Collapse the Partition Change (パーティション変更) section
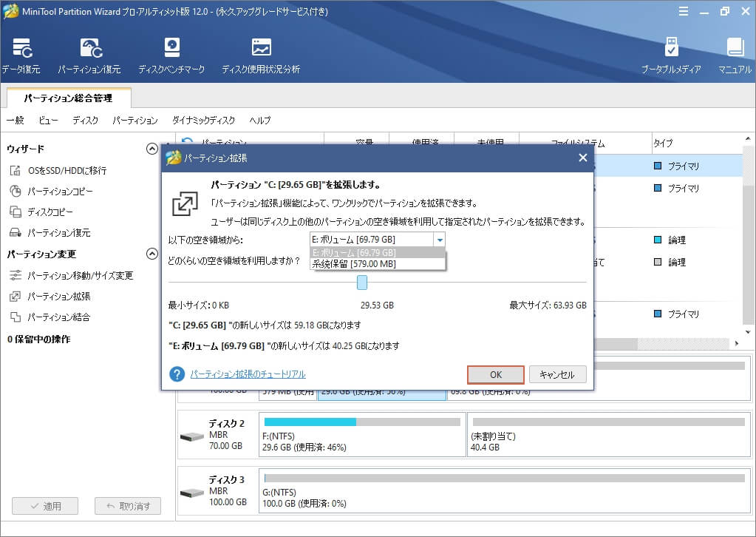Image resolution: width=756 pixels, height=537 pixels. (x=152, y=254)
